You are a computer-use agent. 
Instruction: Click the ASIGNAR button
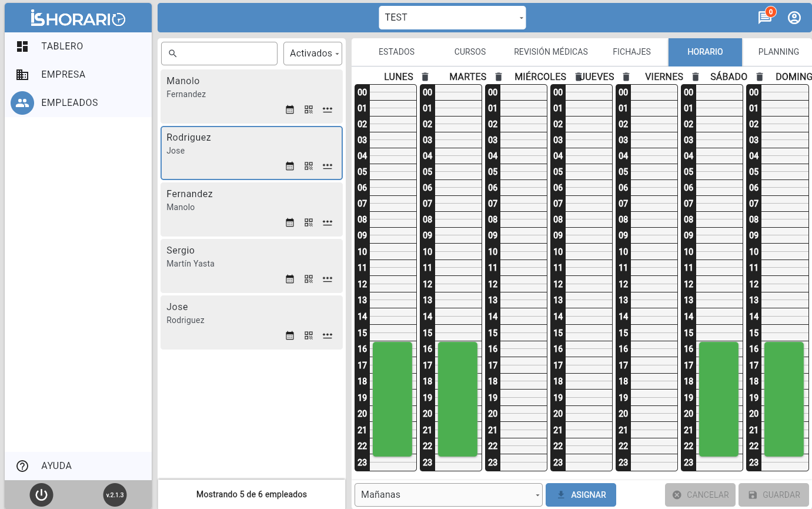(580, 495)
